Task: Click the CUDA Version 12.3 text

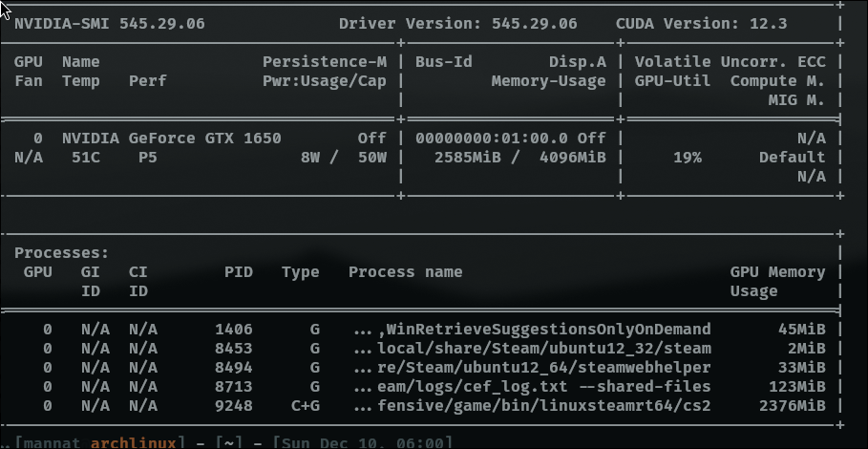Action: (x=701, y=23)
